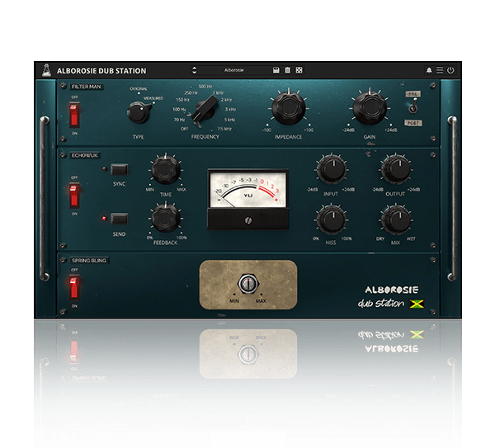Click the echo TIME knob

(x=166, y=170)
